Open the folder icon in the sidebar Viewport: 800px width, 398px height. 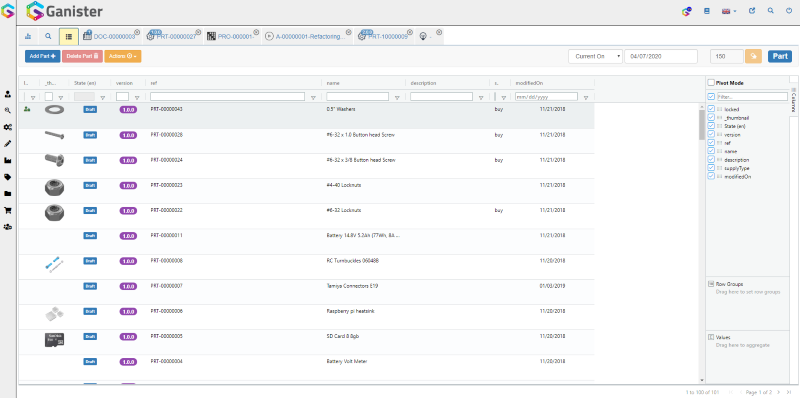[x=8, y=193]
